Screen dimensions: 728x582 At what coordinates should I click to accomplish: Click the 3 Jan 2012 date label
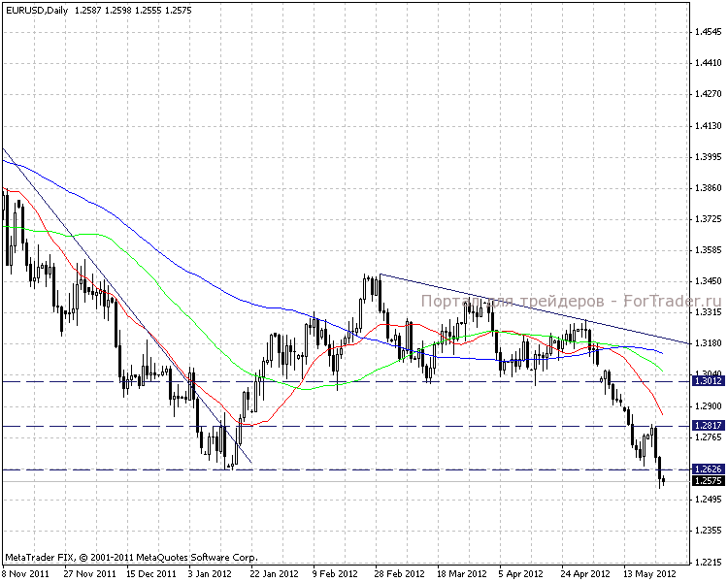[210, 574]
